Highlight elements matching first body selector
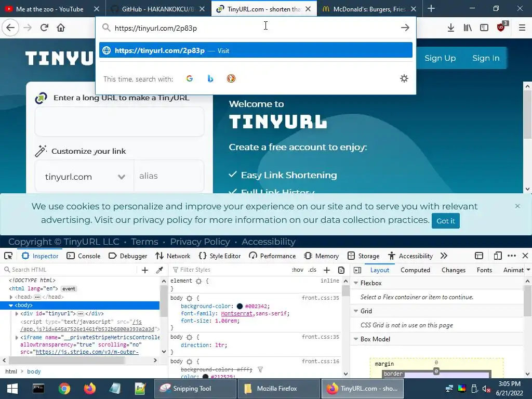The width and height of the screenshot is (532, 399). point(189,298)
